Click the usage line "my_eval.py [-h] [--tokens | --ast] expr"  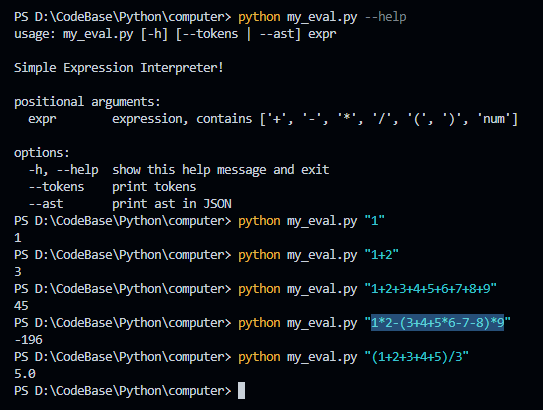pyautogui.click(x=199, y=34)
